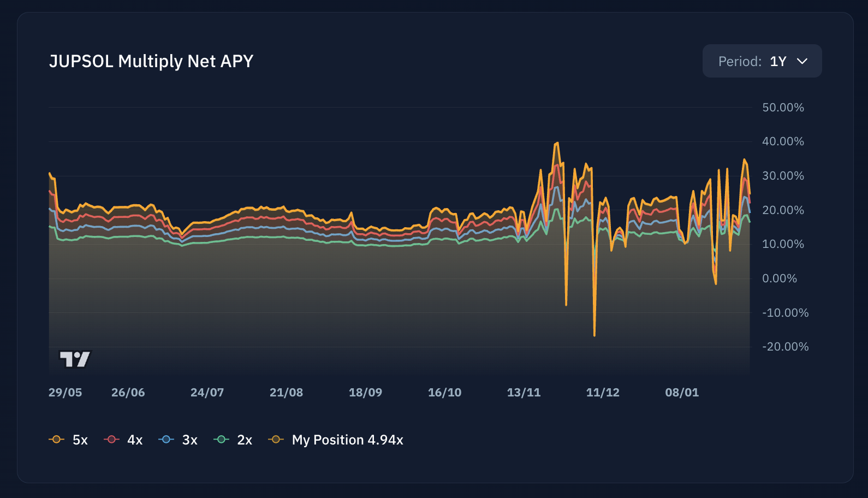This screenshot has height=498, width=868.
Task: Click the JUPSOL Multiply Net APY title
Action: (x=151, y=61)
